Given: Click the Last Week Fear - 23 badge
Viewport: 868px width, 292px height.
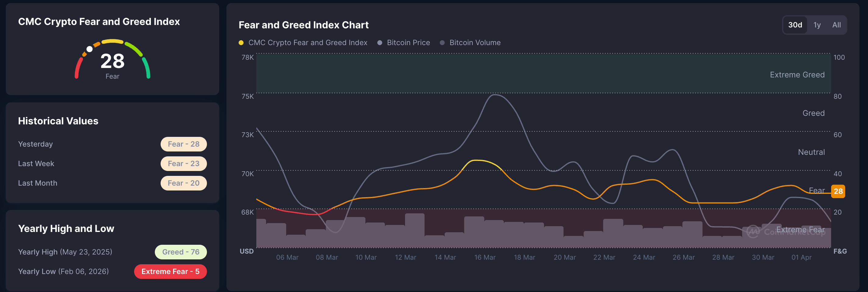Looking at the screenshot, I should 183,164.
